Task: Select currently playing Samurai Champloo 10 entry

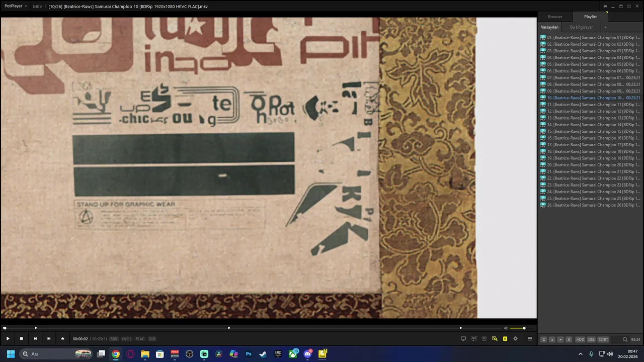Action: click(590, 98)
